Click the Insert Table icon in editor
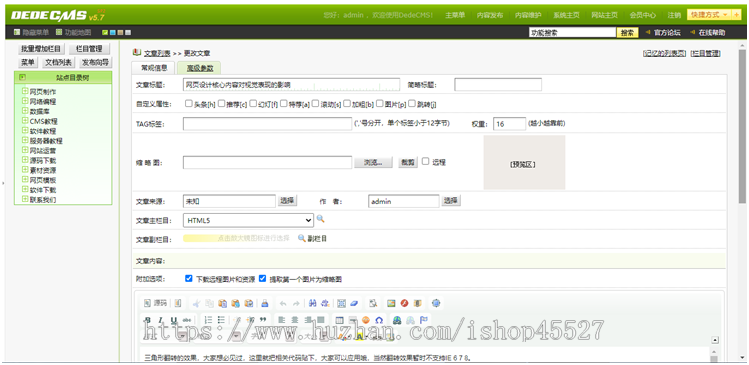Screen dimensions: 749x365 [x=339, y=320]
